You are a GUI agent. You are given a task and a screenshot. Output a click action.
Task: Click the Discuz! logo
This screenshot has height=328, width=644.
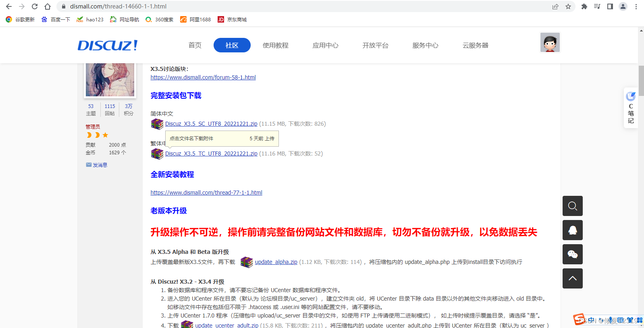point(108,45)
